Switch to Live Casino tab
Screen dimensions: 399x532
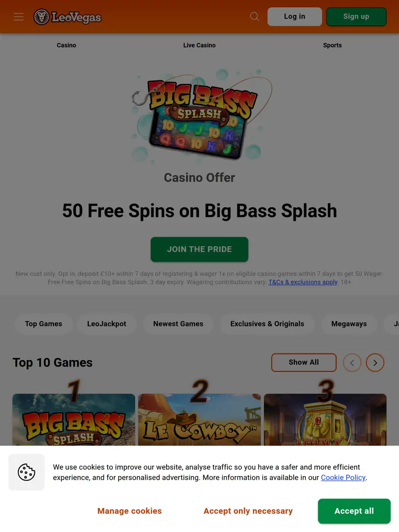click(199, 45)
